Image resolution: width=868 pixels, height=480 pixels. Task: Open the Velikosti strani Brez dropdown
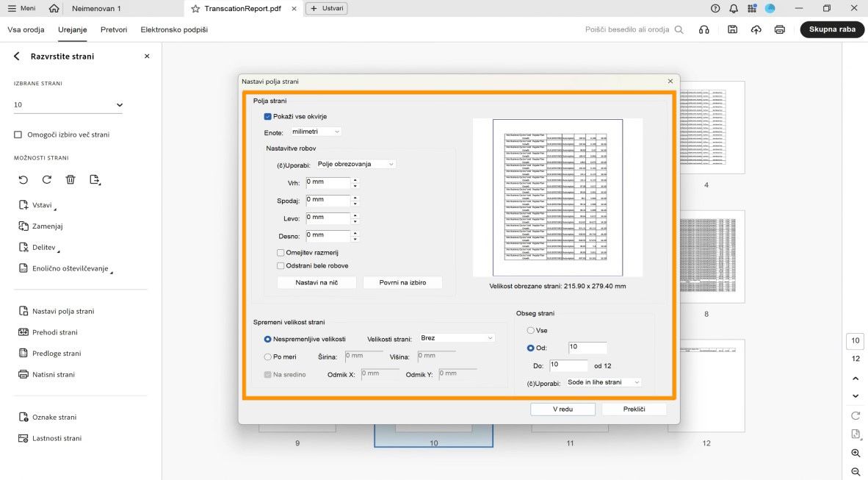pyautogui.click(x=457, y=338)
